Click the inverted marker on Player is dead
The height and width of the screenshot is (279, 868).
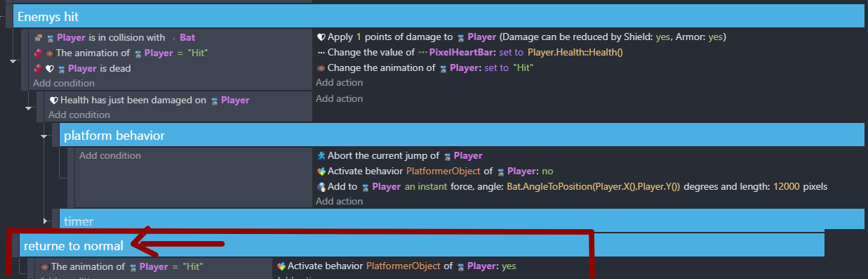39,69
